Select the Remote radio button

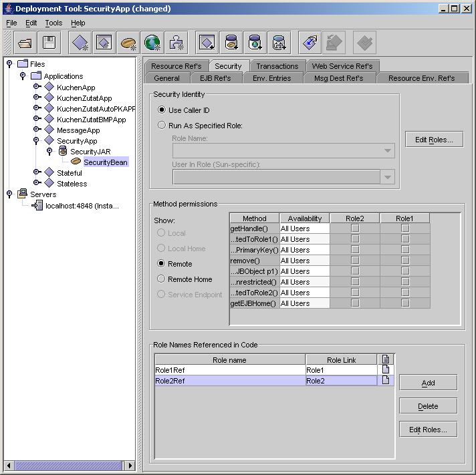[161, 264]
